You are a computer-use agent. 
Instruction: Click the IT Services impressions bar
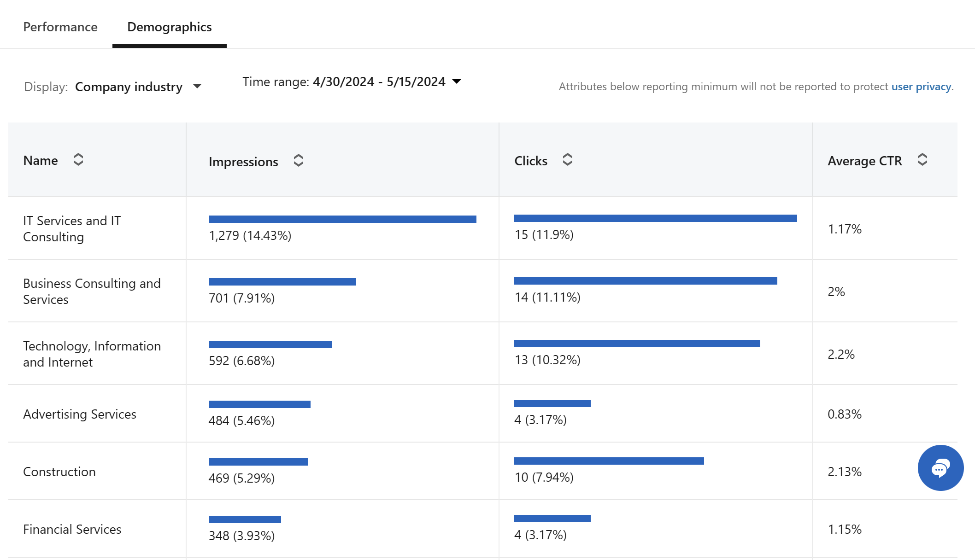342,219
